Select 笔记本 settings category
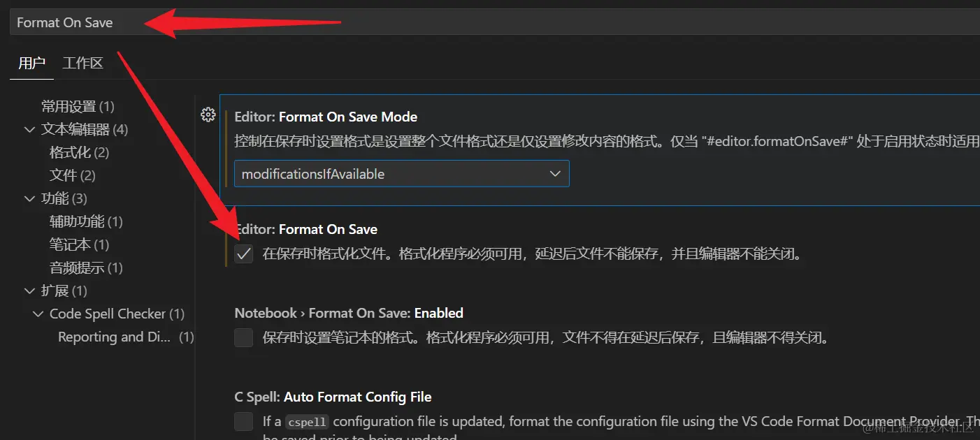The width and height of the screenshot is (980, 440). click(x=79, y=245)
